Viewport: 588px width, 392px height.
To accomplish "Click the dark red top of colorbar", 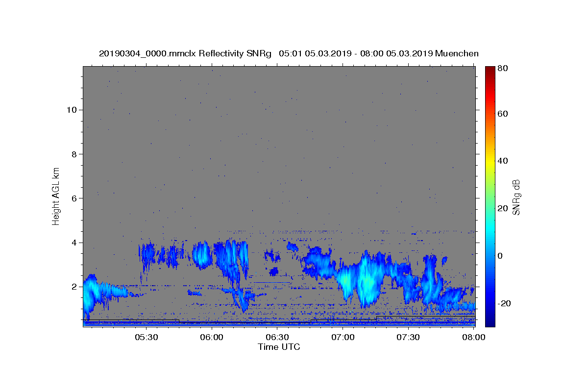I will click(490, 70).
